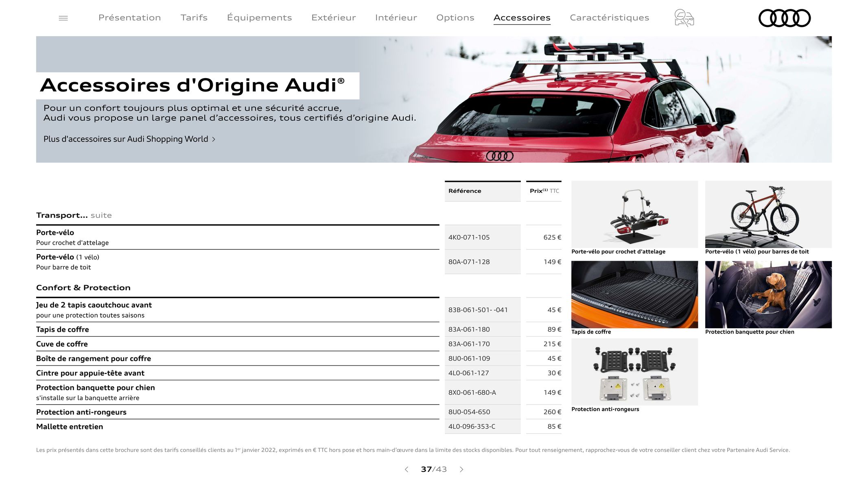
Task: Select the Intérieur tab
Action: [x=396, y=17]
